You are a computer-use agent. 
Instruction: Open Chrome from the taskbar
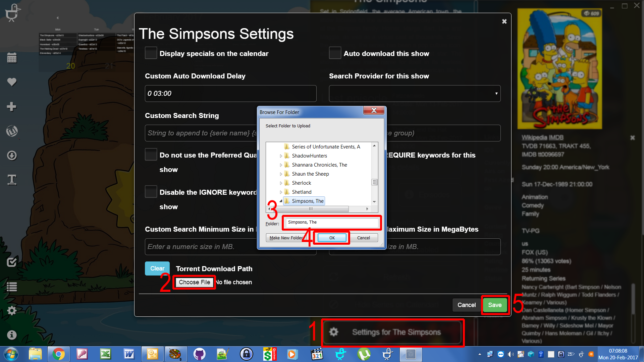58,354
